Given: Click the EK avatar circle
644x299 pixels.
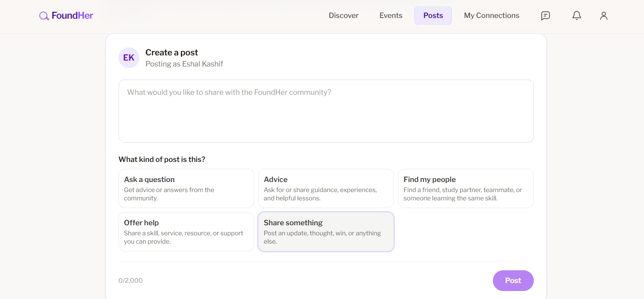Looking at the screenshot, I should 129,58.
